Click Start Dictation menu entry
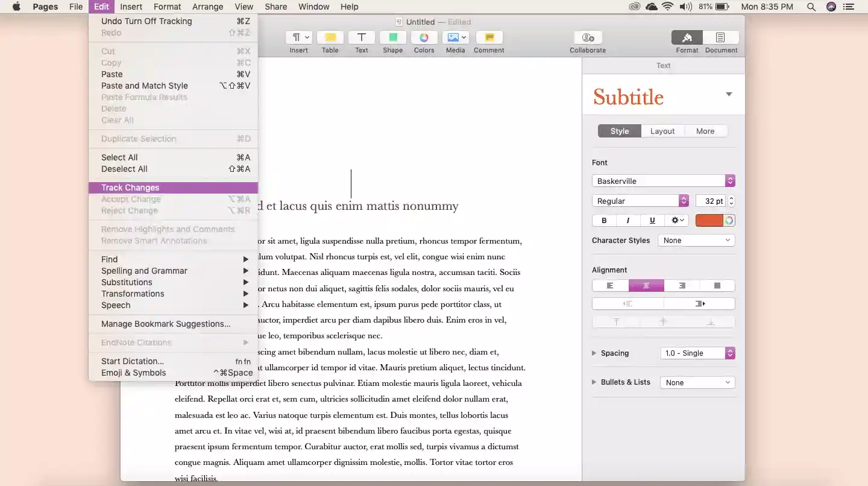Screen dimensions: 868x486 pos(174,361)
